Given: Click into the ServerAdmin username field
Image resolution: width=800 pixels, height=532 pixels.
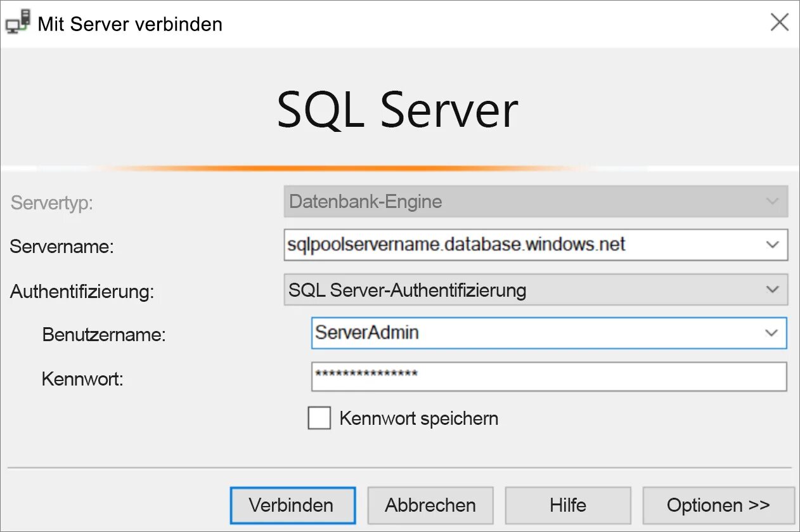Looking at the screenshot, I should pyautogui.click(x=532, y=333).
